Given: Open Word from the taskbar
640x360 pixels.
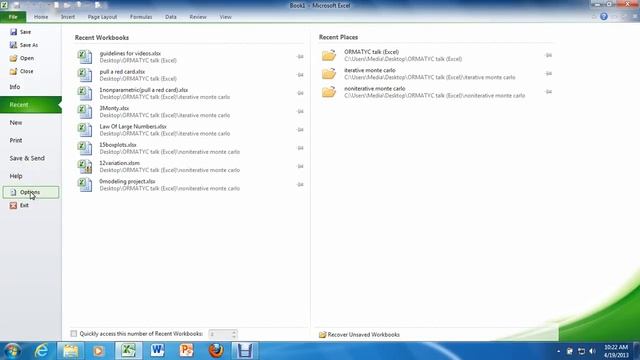Looking at the screenshot, I should tap(157, 351).
